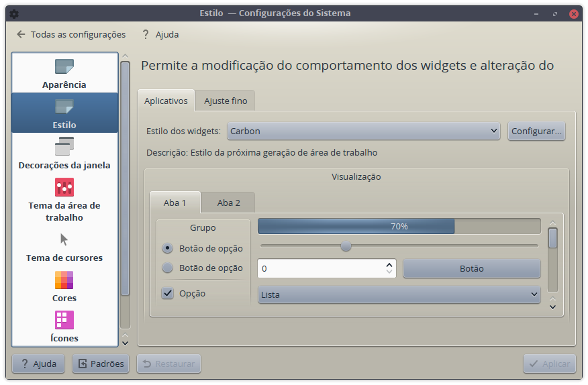Select the Aba 2 preview tab
Image resolution: width=588 pixels, height=385 pixels.
pyautogui.click(x=228, y=203)
